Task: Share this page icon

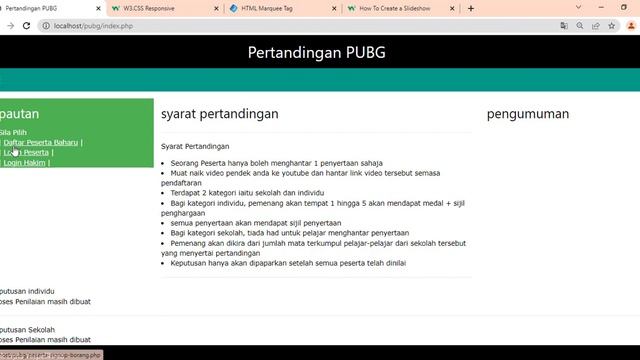Action: 596,26
